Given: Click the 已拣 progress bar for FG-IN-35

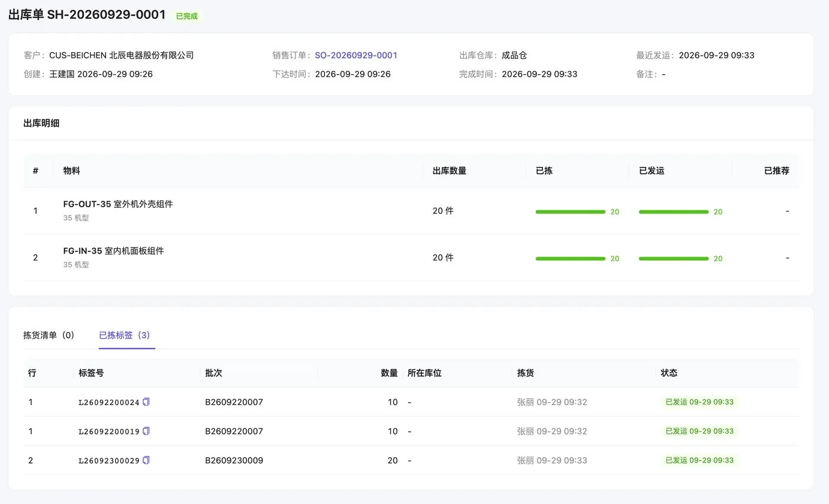Looking at the screenshot, I should tap(570, 258).
